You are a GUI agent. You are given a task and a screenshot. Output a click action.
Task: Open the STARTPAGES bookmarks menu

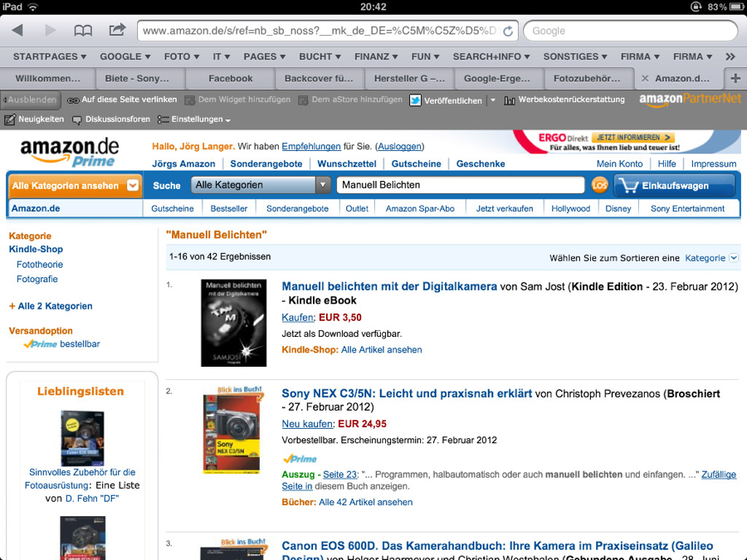click(x=50, y=56)
